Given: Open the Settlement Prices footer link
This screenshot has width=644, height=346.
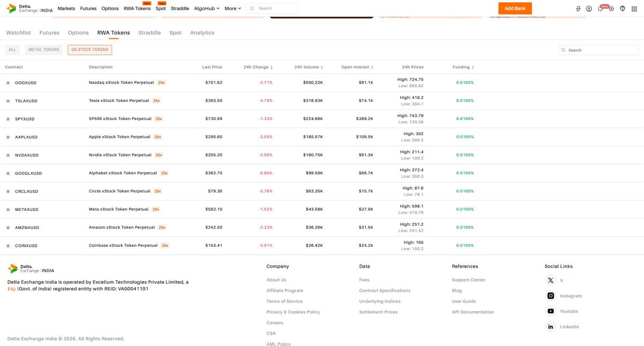Looking at the screenshot, I should pyautogui.click(x=378, y=312).
